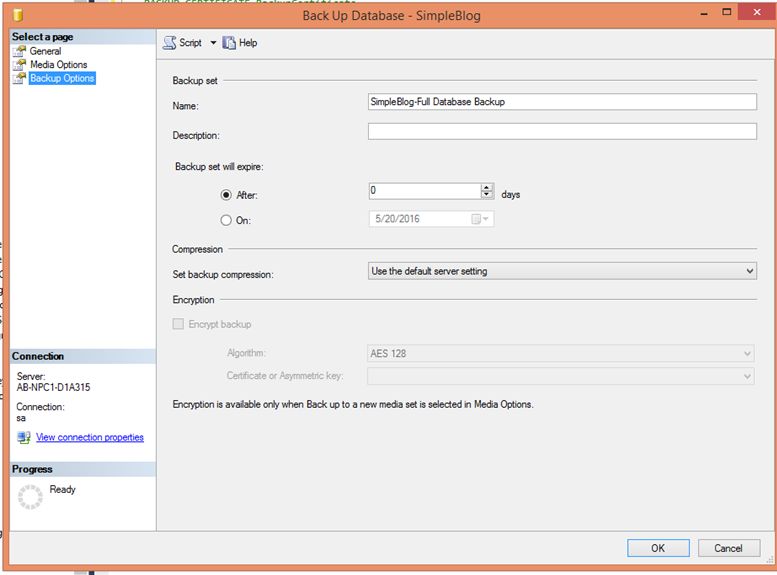Select the On date radio button

(226, 220)
